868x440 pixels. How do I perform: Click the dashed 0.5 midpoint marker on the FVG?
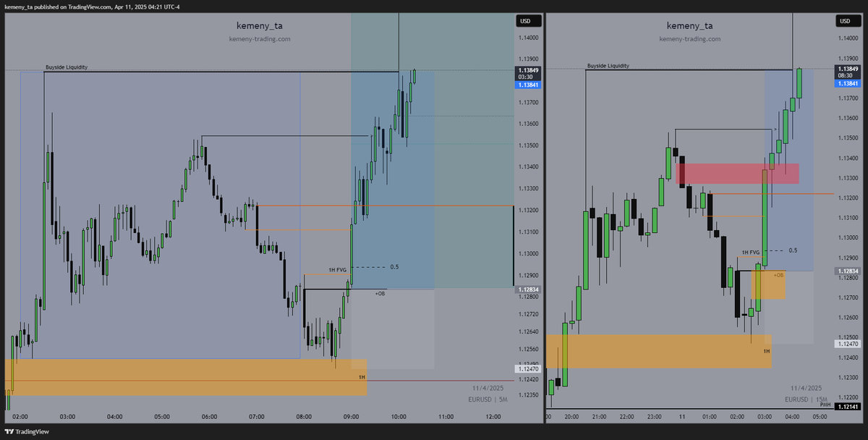pos(393,266)
